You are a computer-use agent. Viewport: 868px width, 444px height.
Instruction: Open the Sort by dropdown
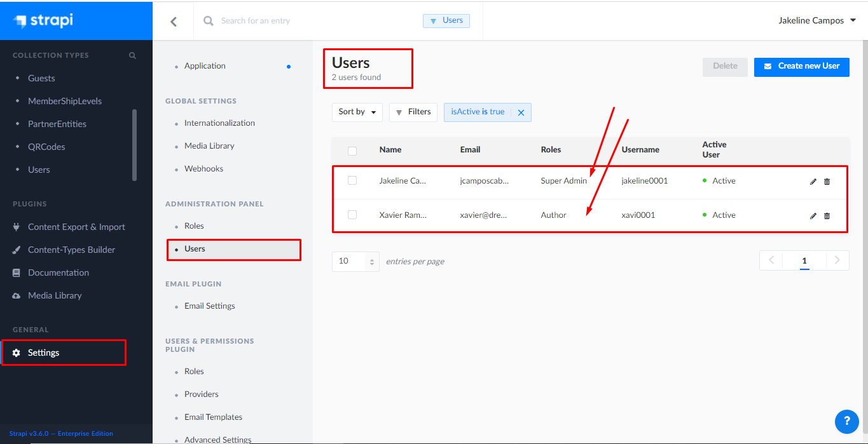pos(357,112)
